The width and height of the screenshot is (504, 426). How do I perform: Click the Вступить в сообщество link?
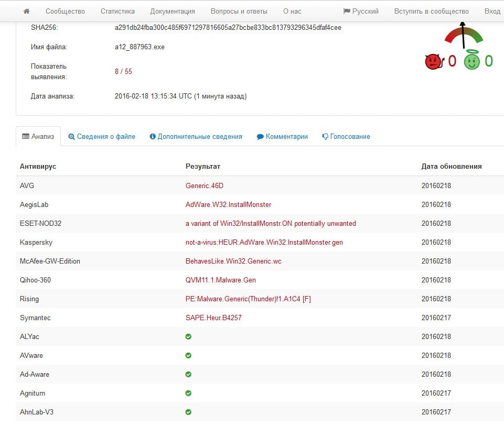click(431, 11)
